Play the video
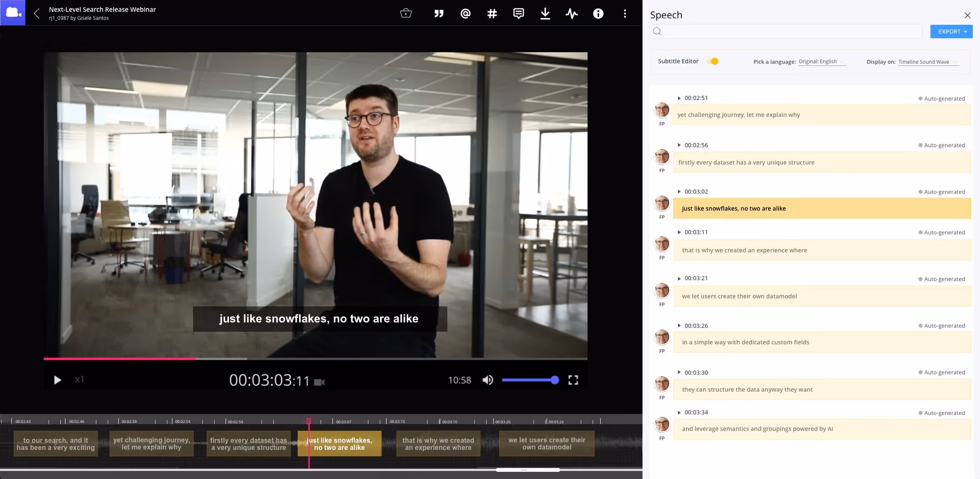Viewport: 980px width, 479px height. click(57, 380)
